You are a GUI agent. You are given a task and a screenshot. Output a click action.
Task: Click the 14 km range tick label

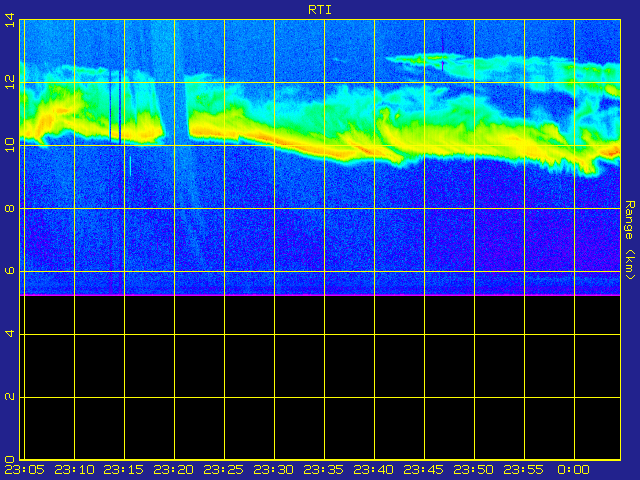tap(10, 20)
